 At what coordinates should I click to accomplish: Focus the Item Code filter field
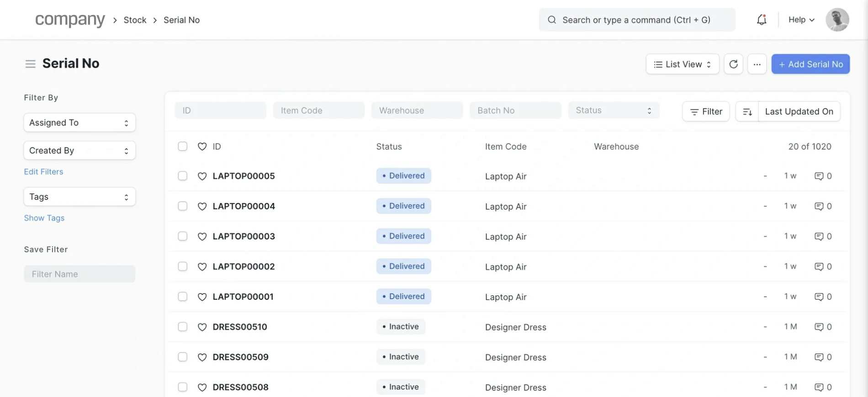[318, 111]
